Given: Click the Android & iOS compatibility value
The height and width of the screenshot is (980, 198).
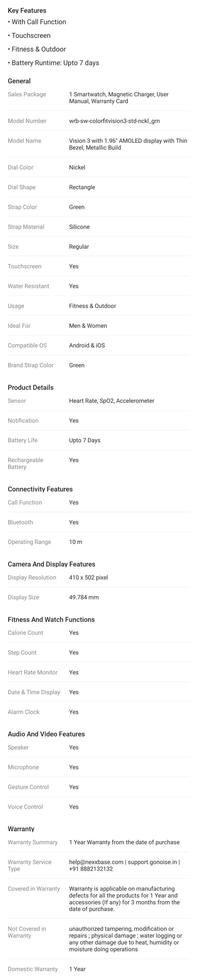Looking at the screenshot, I should point(87,346).
